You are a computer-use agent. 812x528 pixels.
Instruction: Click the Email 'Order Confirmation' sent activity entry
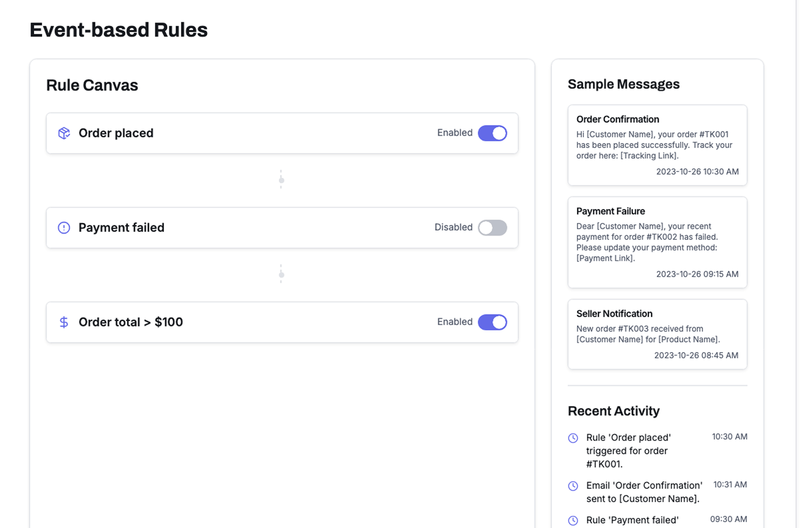(x=644, y=492)
